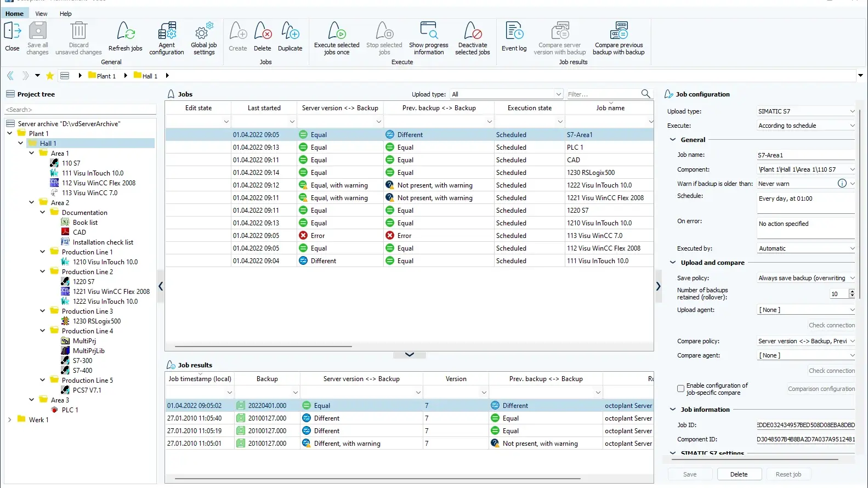Click the list view icon in breadcrumb bar

tap(65, 76)
